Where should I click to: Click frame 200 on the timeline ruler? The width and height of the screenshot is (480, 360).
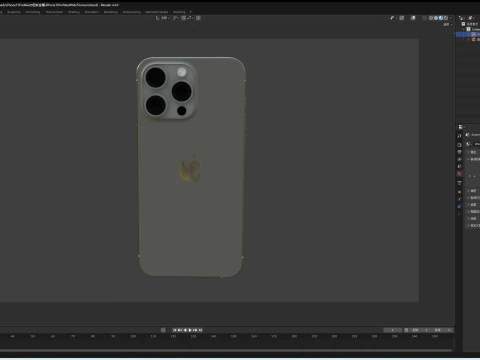(x=334, y=337)
